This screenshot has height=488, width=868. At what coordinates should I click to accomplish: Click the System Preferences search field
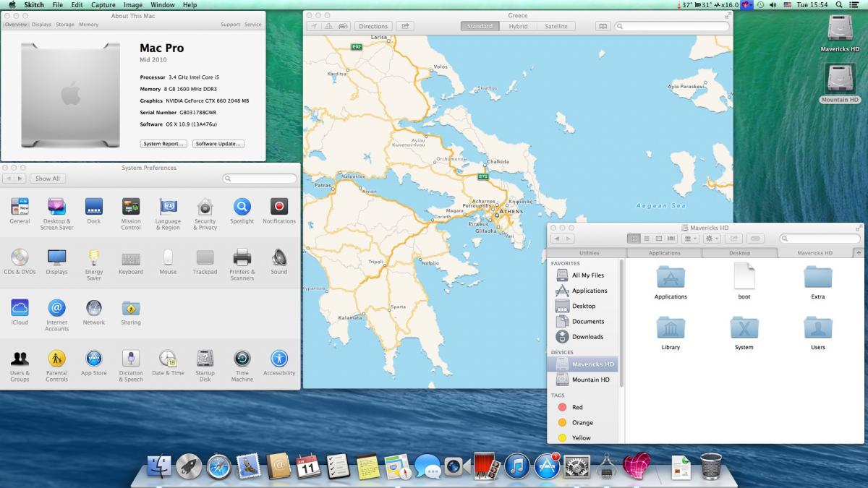coord(259,179)
